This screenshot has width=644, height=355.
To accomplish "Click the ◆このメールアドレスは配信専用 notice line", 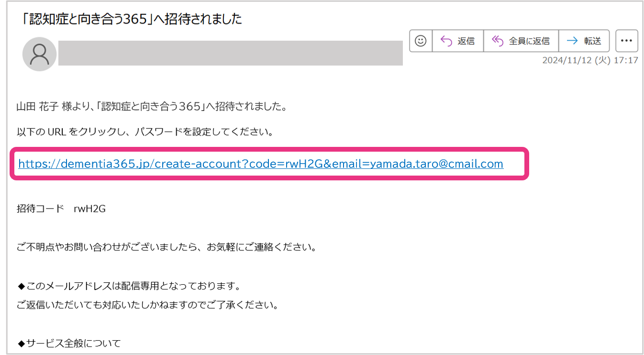I will 128,287.
